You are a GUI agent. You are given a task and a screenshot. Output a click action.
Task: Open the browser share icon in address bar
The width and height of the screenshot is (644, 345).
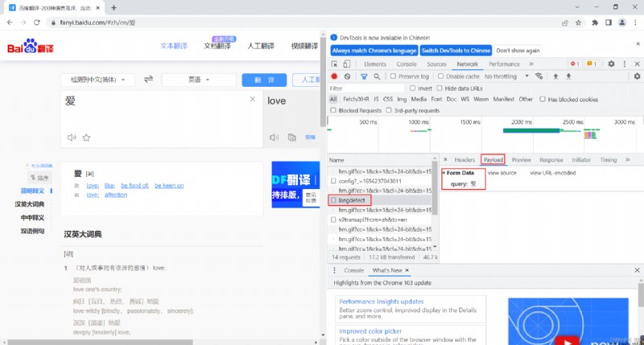pos(565,23)
